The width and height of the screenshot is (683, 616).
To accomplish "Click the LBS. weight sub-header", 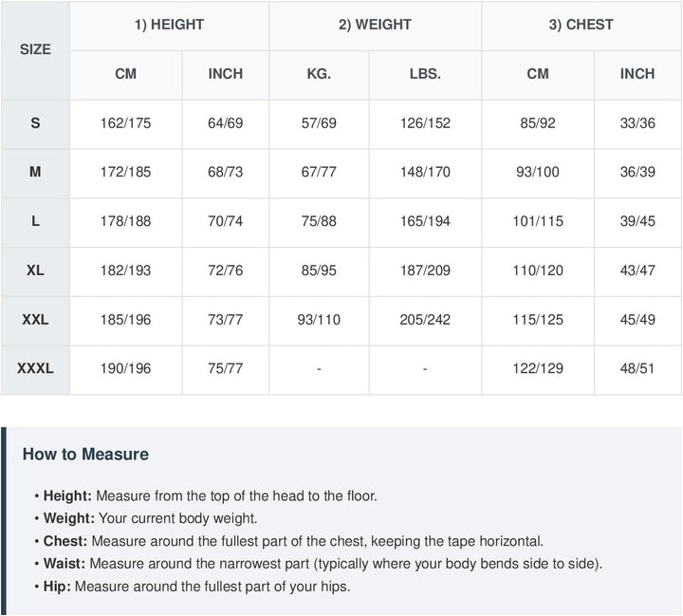I will 425,74.
